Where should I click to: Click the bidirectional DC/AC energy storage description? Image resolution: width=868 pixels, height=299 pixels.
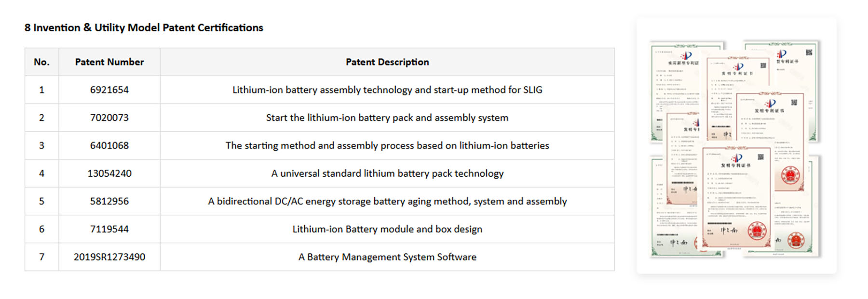point(387,202)
